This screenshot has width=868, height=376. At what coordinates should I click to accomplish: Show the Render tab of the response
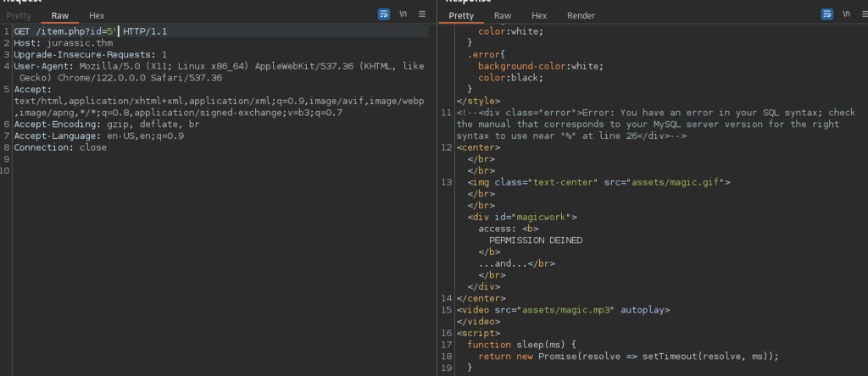tap(581, 15)
